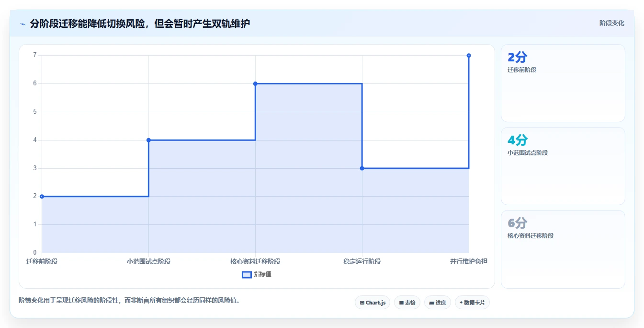Click the progress icon in 进度 chip

(x=431, y=303)
